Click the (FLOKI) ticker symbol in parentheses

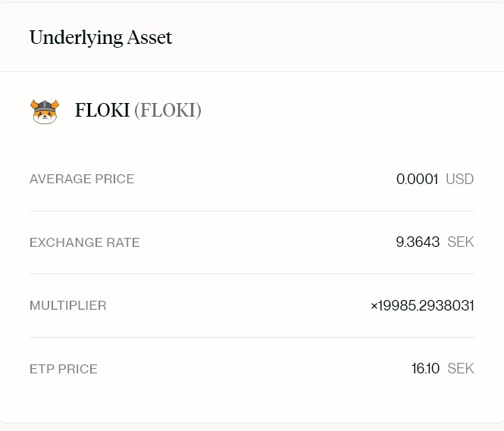[x=167, y=111]
